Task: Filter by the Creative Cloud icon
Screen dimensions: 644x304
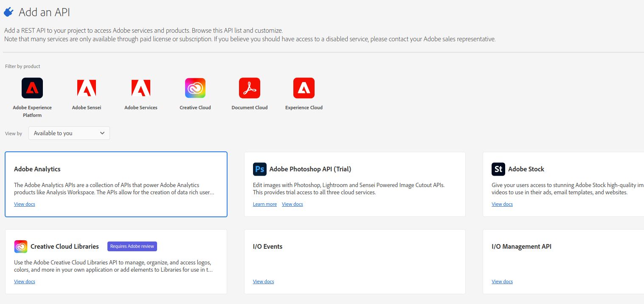Action: 195,88
